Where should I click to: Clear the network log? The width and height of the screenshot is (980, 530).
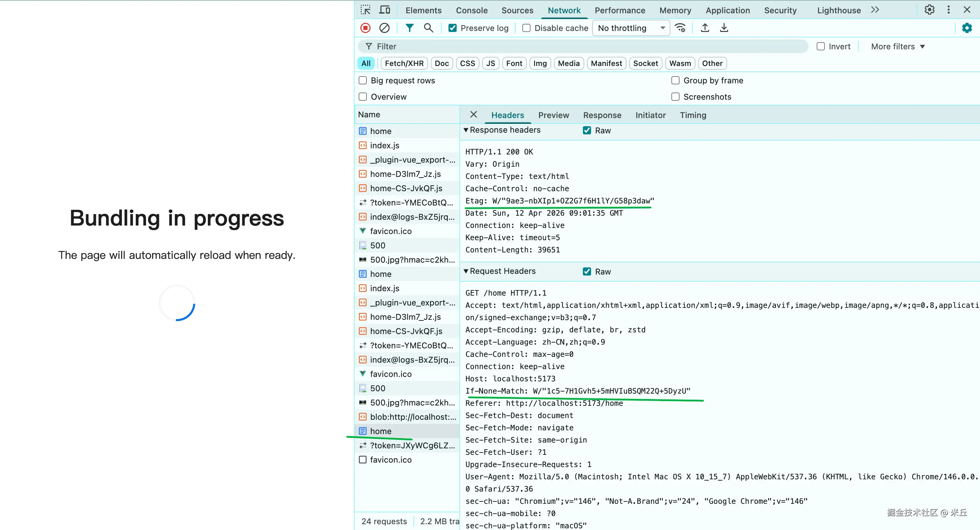pos(384,28)
